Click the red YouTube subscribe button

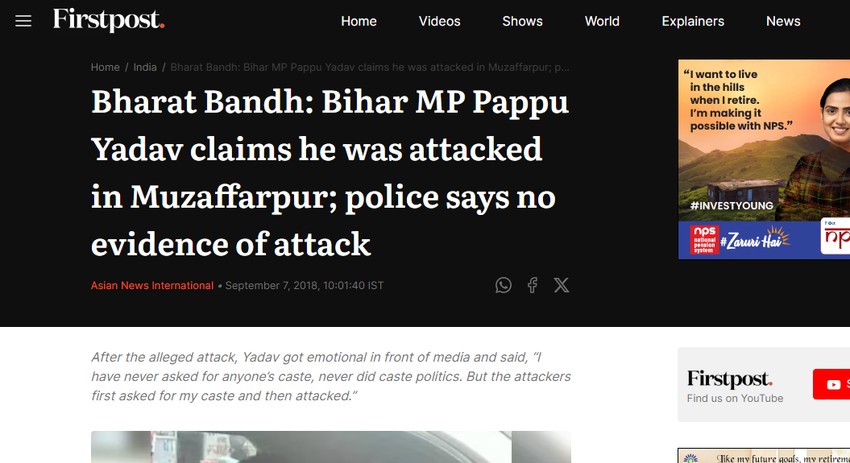[x=832, y=384]
